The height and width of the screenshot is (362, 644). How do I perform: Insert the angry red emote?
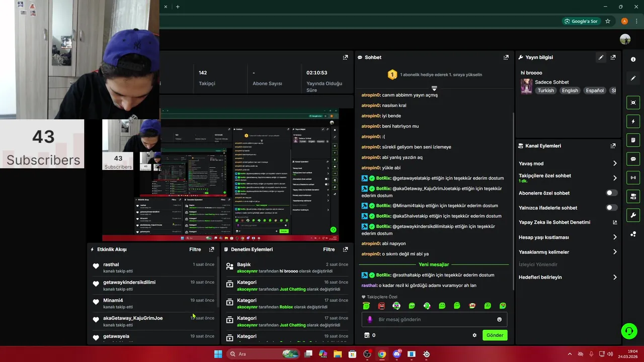tap(381, 306)
